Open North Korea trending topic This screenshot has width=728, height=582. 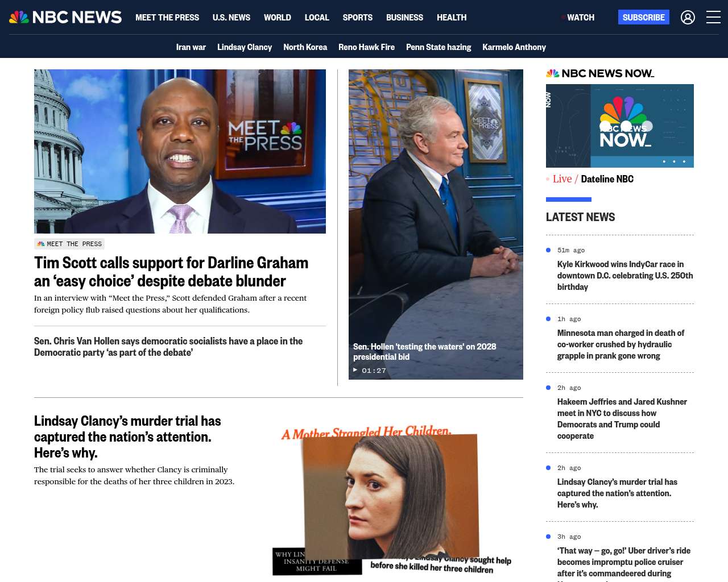[305, 47]
